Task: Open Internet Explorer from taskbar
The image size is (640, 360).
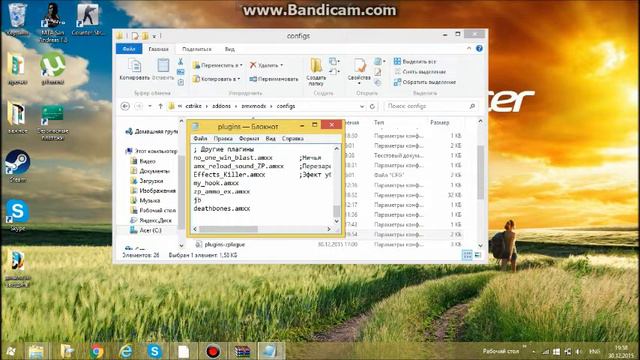Action: [125, 351]
